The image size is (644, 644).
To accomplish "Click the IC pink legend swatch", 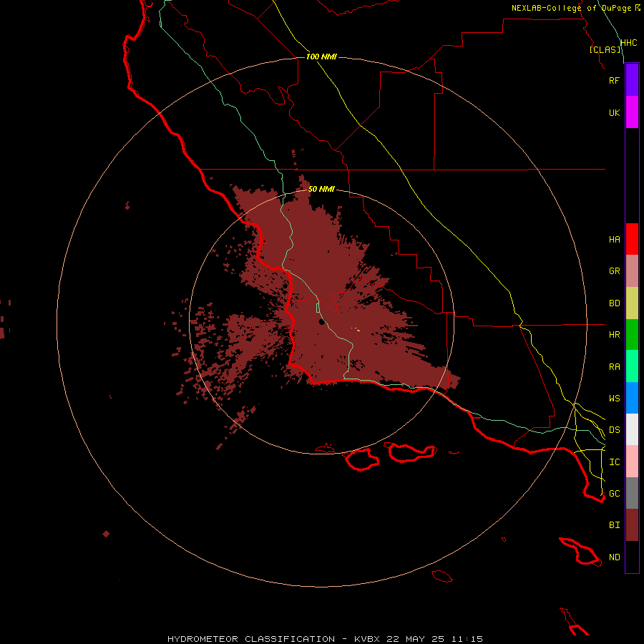I will 632,462.
